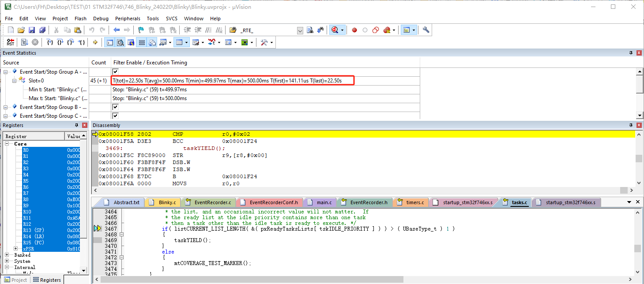The height and width of the screenshot is (284, 644).
Task: Click the Kill All Breakpoints icon
Action: [x=387, y=30]
